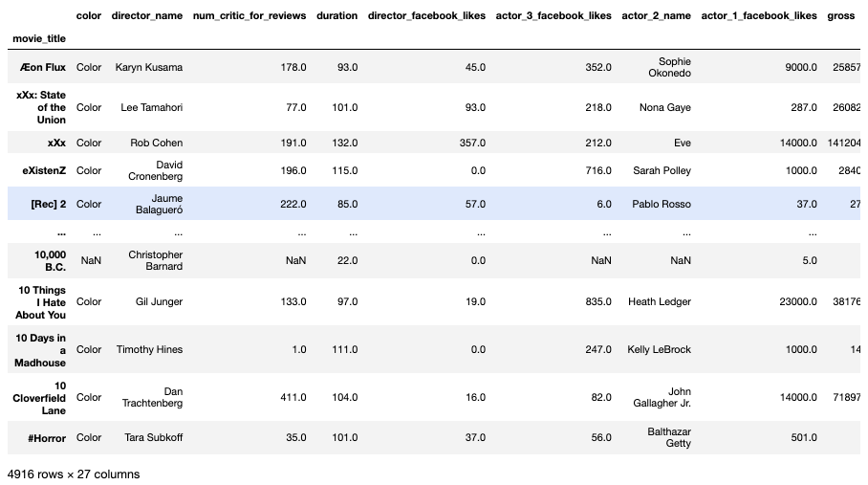Click actor Nona Gaye cell

(x=664, y=107)
